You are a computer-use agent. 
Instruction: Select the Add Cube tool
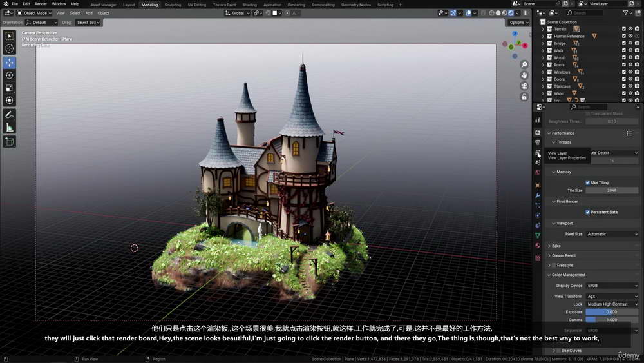pyautogui.click(x=10, y=142)
